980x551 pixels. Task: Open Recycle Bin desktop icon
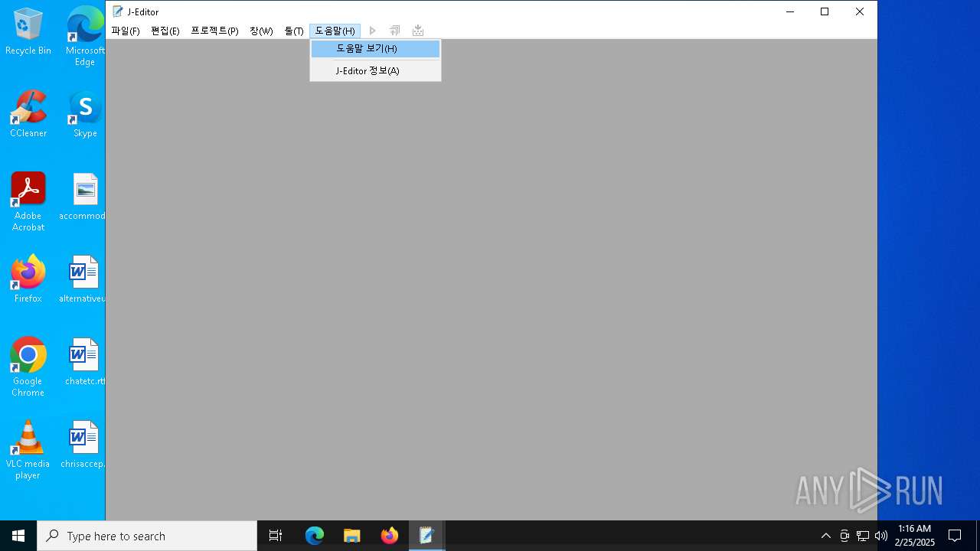(28, 31)
